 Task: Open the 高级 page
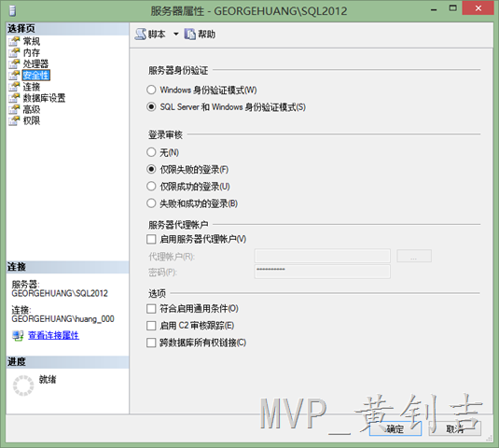(31, 109)
